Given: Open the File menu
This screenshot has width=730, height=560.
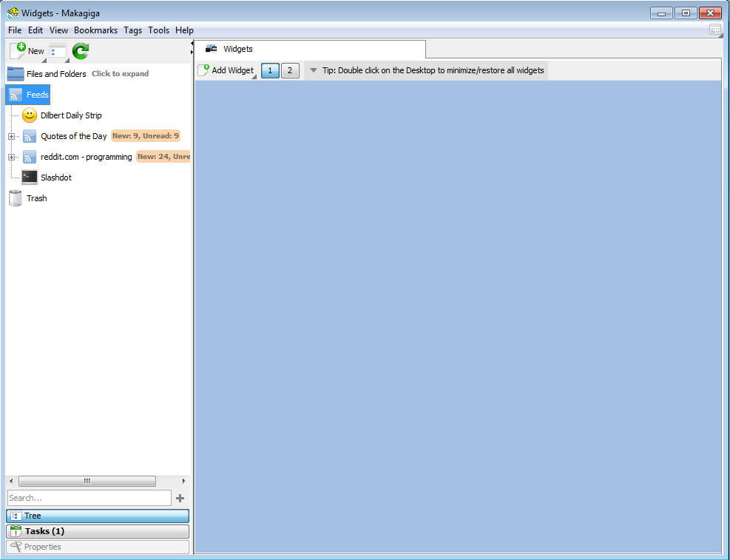Looking at the screenshot, I should click(15, 30).
